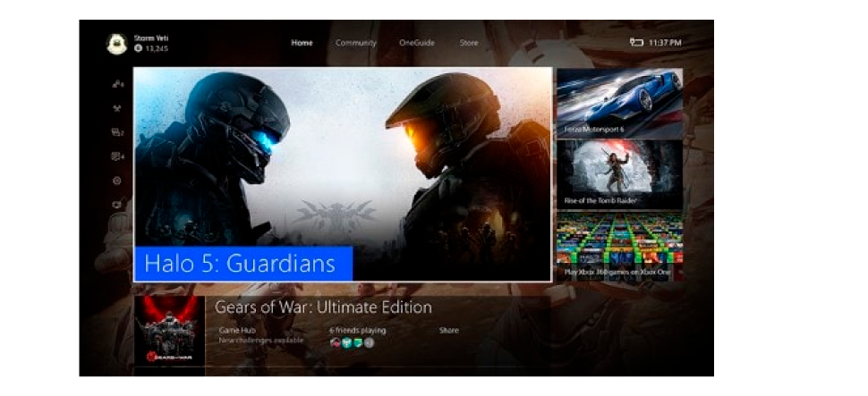View the 6 friends playing avatars
Image resolution: width=868 pixels, height=396 pixels.
[x=352, y=343]
